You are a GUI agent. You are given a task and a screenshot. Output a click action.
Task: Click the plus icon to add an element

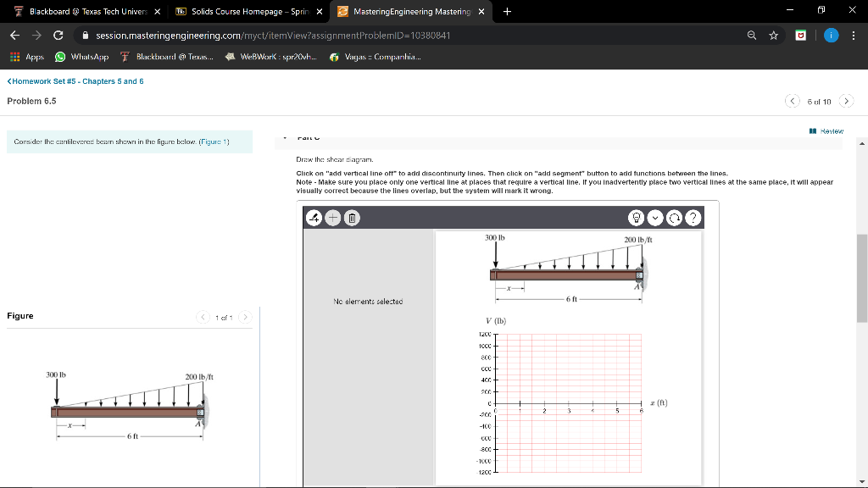pos(332,218)
